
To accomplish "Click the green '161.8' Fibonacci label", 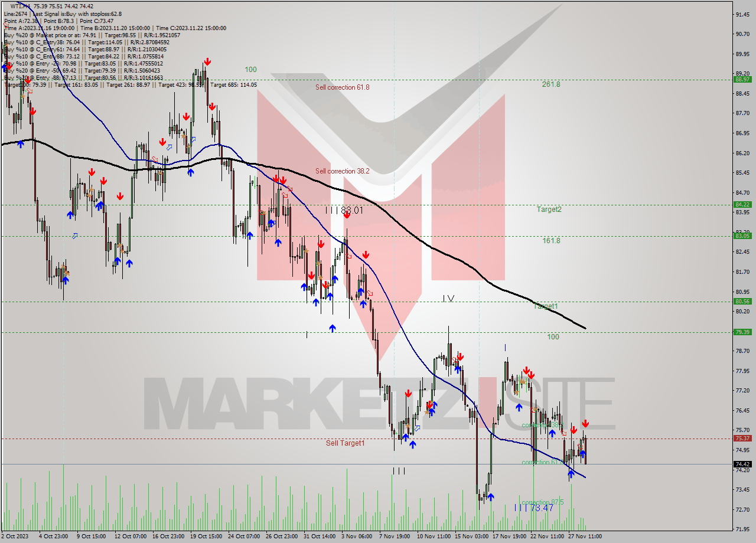I will [x=551, y=241].
